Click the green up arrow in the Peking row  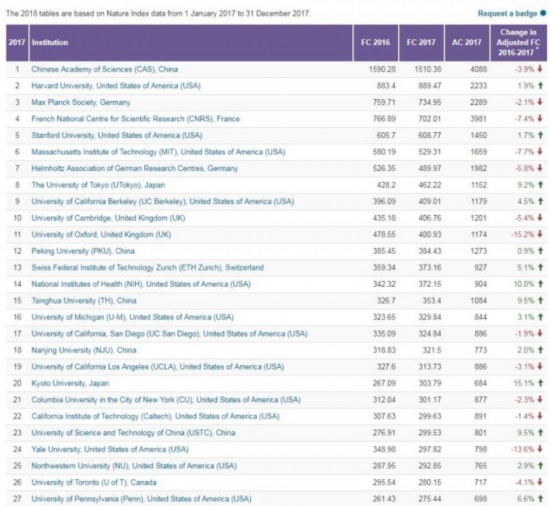(x=540, y=251)
